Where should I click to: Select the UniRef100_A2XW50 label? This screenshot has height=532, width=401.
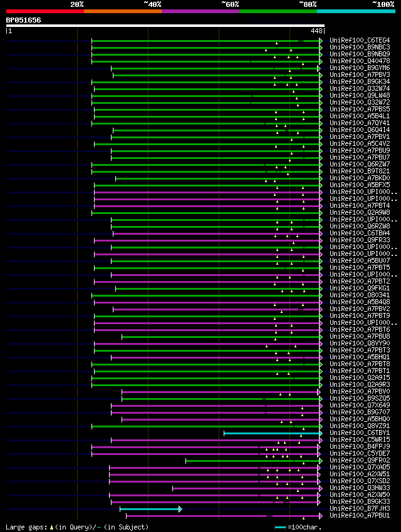360,494
